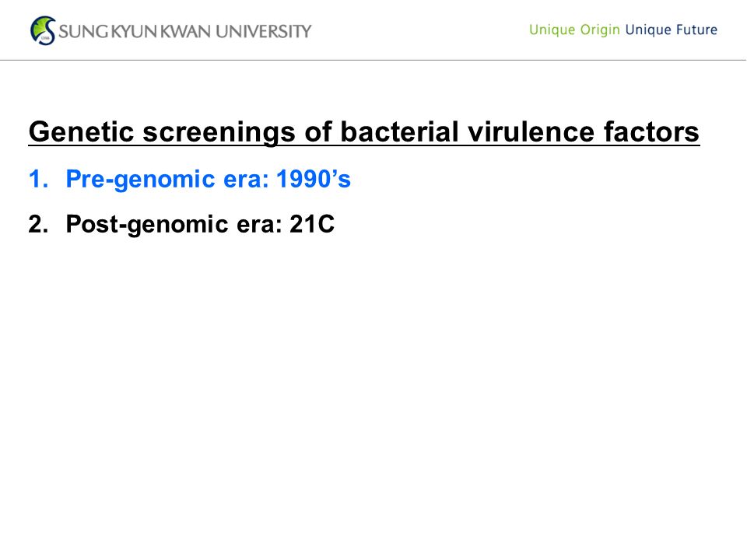
Task: Click the blue Unique Future slogan text
Action: [672, 30]
